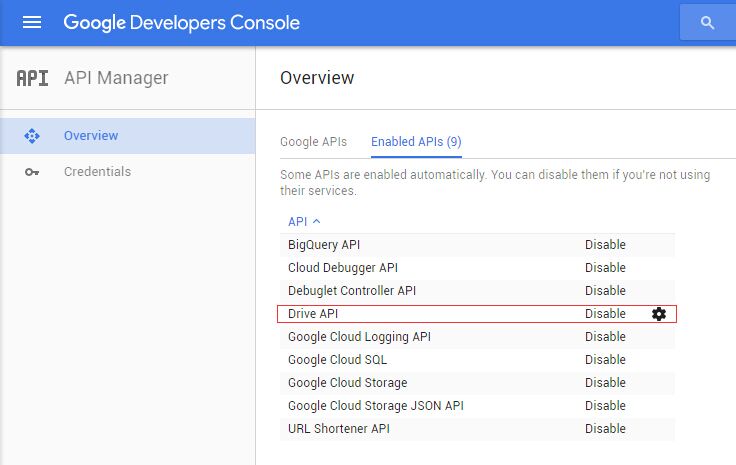Open Google Cloud Storage JSON API
736x465 pixels.
(375, 406)
